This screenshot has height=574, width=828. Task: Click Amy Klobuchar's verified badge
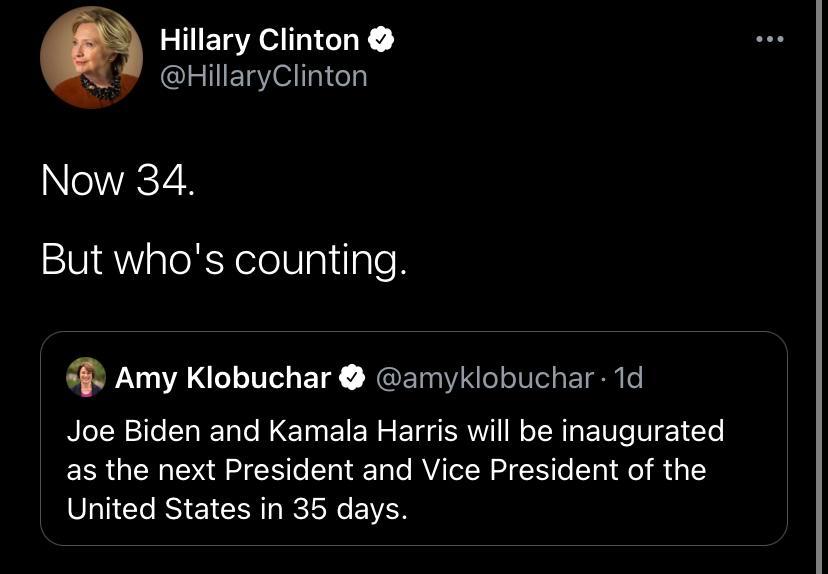[x=351, y=378]
